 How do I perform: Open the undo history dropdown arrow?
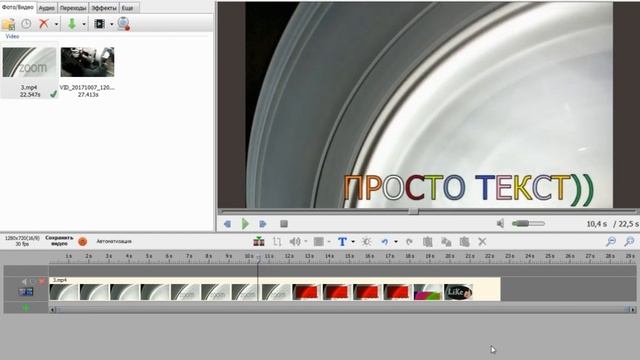tap(396, 242)
